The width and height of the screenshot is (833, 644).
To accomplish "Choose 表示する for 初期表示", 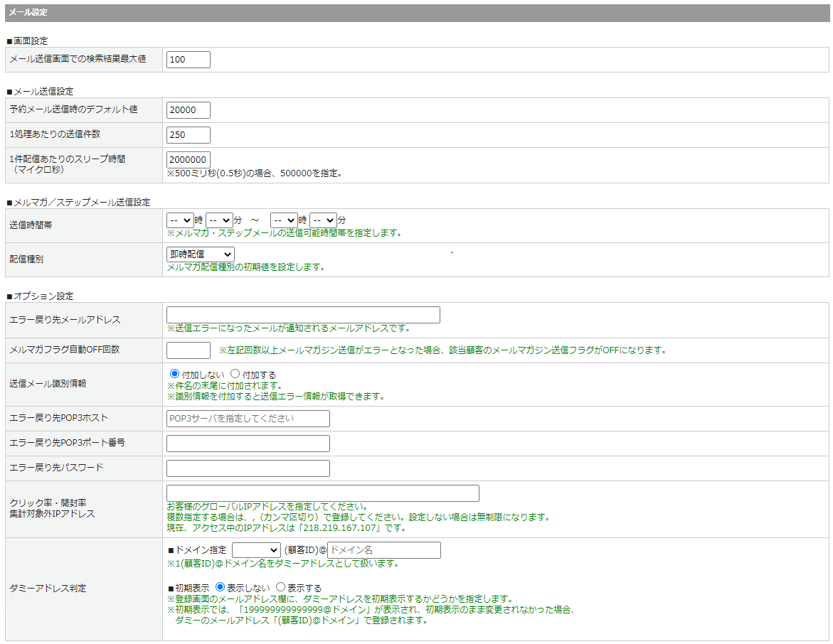I will (x=280, y=587).
